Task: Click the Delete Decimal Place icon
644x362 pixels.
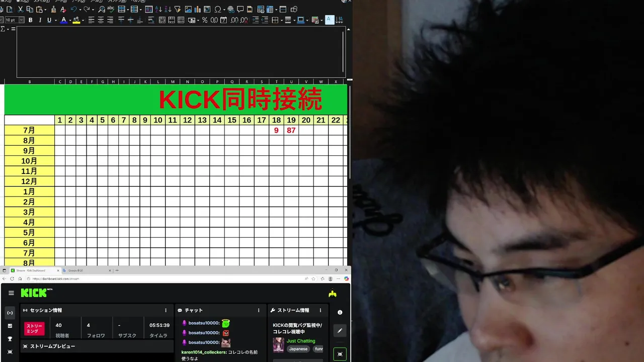Action: pos(244,20)
